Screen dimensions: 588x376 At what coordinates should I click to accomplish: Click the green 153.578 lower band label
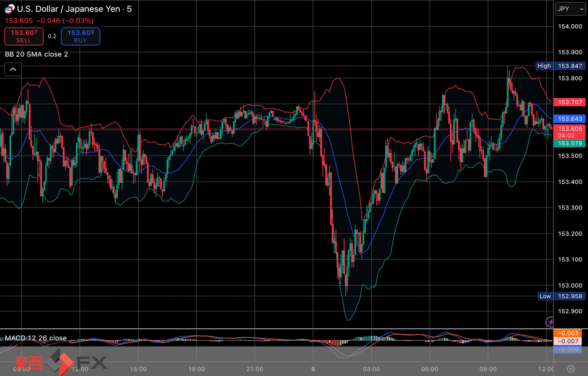coord(570,144)
